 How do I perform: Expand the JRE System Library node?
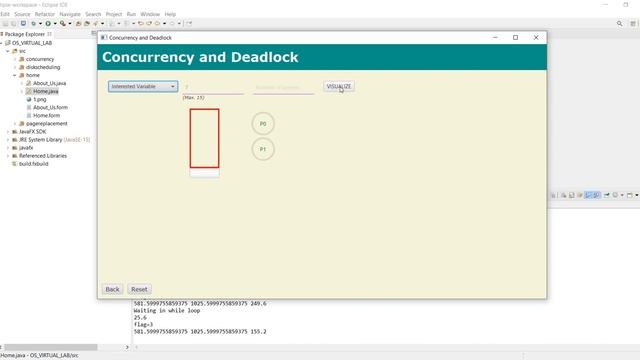coord(8,140)
